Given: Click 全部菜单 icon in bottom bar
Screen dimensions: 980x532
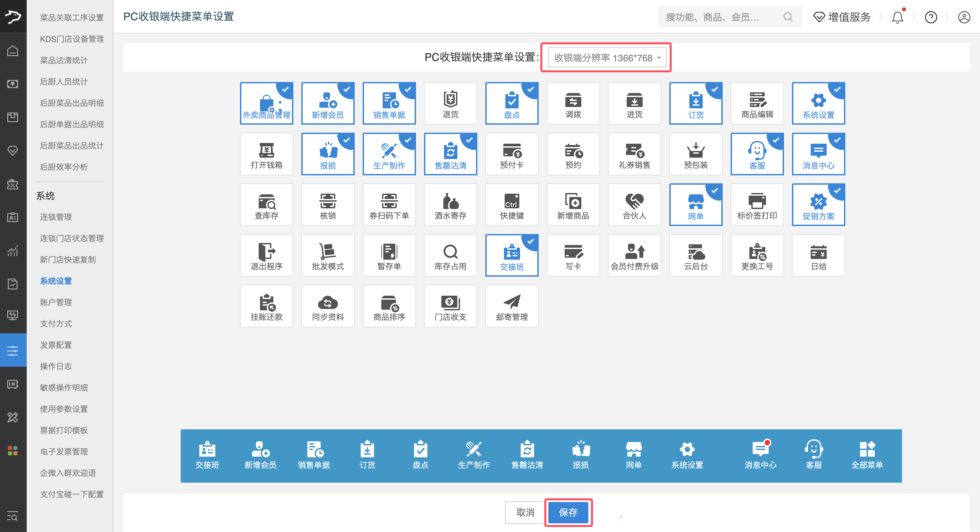Looking at the screenshot, I should point(867,455).
